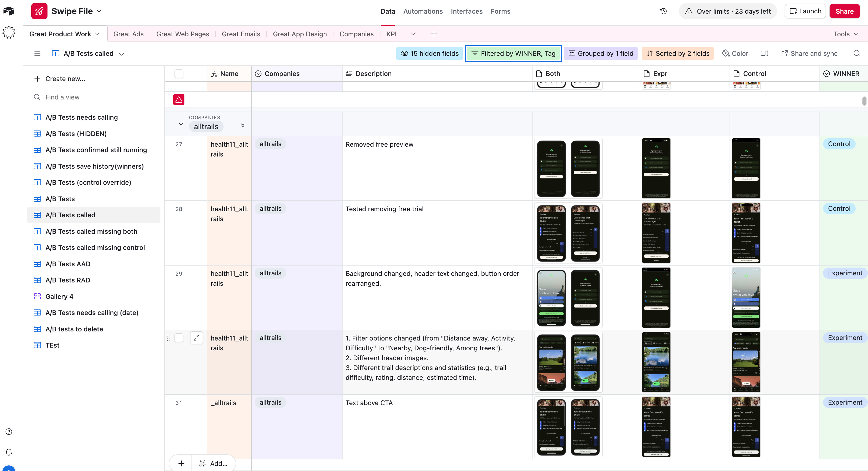Open the A/B Tests called view dropdown
Image resolution: width=868 pixels, height=471 pixels.
pyautogui.click(x=122, y=54)
